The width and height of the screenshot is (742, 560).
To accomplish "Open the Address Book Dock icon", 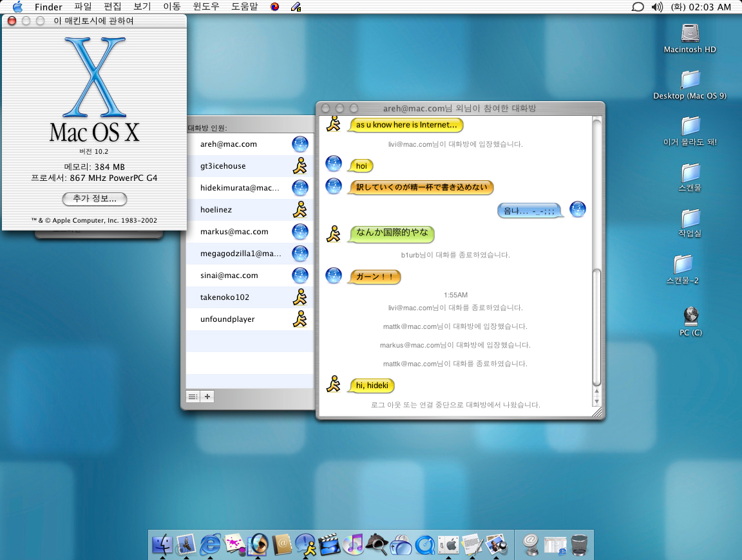I will point(281,545).
